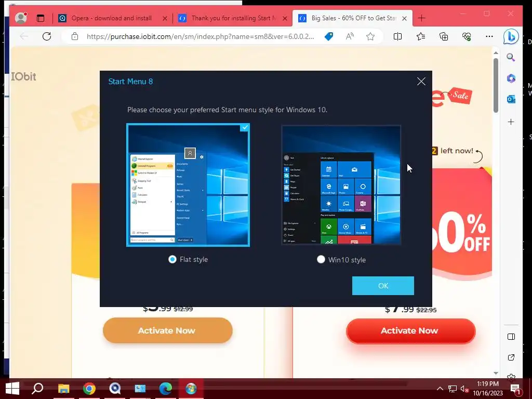Open the Bing Copilot button
Screen dimensions: 532x399
(x=511, y=37)
